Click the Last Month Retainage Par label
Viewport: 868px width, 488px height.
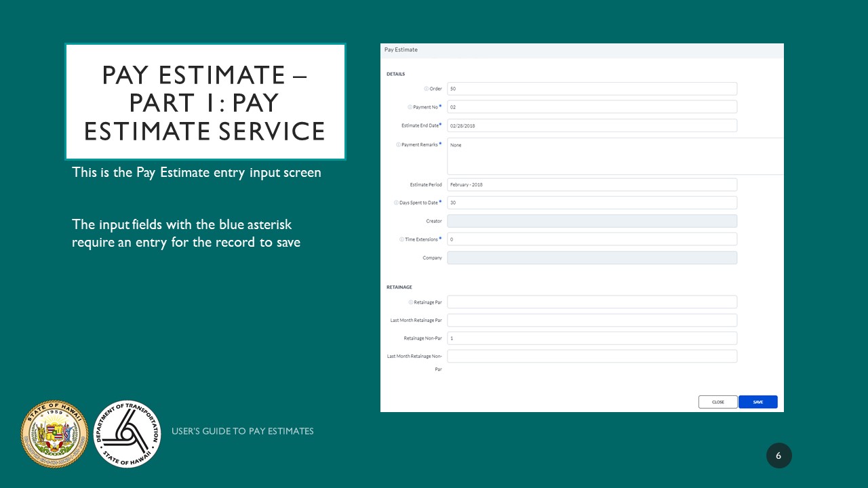click(x=416, y=320)
